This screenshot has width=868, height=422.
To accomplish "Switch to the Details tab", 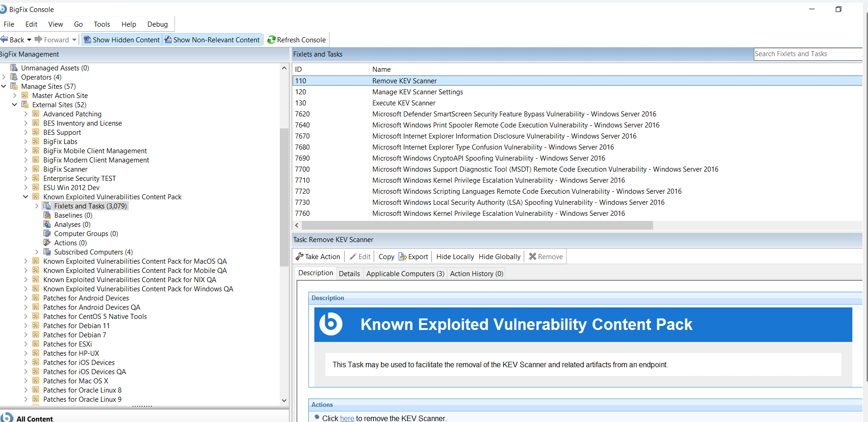I will [x=349, y=274].
